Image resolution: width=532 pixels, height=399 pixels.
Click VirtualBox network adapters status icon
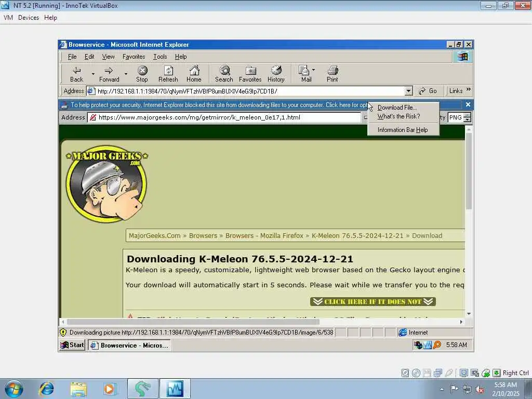point(437,373)
